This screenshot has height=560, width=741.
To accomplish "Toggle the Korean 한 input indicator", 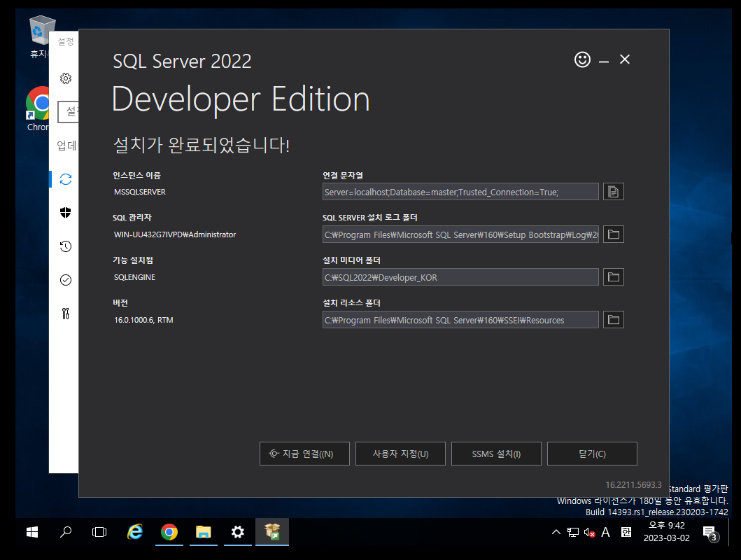I will 626,533.
